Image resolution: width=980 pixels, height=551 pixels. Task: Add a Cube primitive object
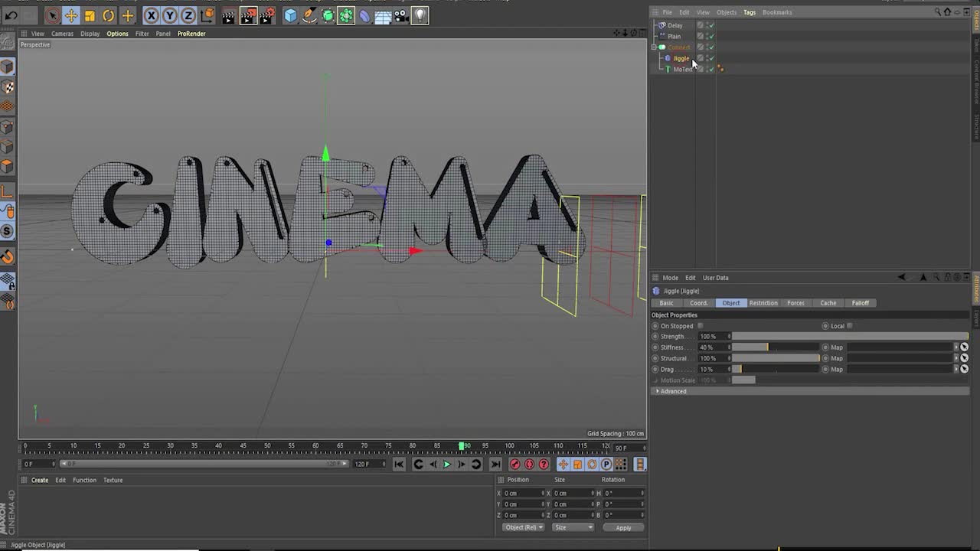[290, 15]
